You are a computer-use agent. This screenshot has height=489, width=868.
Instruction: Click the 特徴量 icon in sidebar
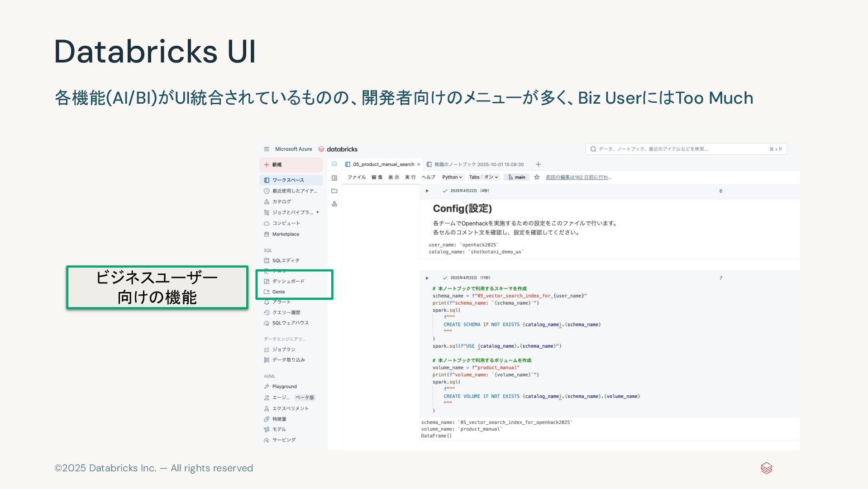[x=267, y=419]
